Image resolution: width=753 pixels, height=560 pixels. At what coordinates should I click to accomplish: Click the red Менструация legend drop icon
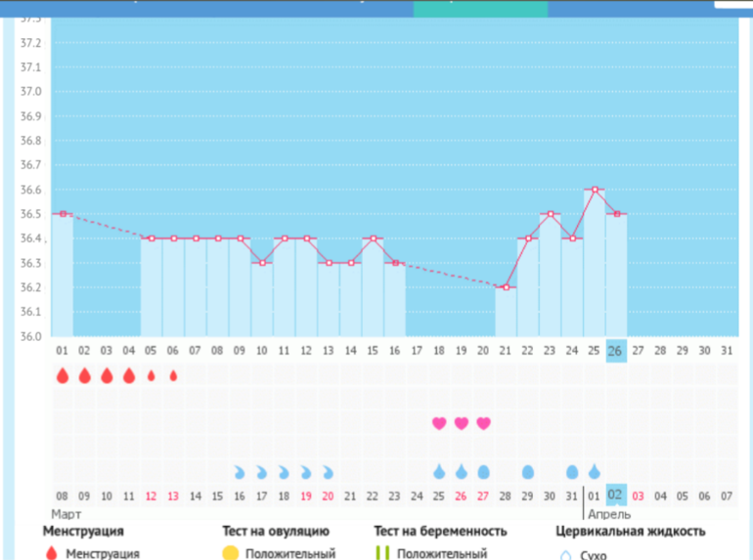(x=52, y=554)
